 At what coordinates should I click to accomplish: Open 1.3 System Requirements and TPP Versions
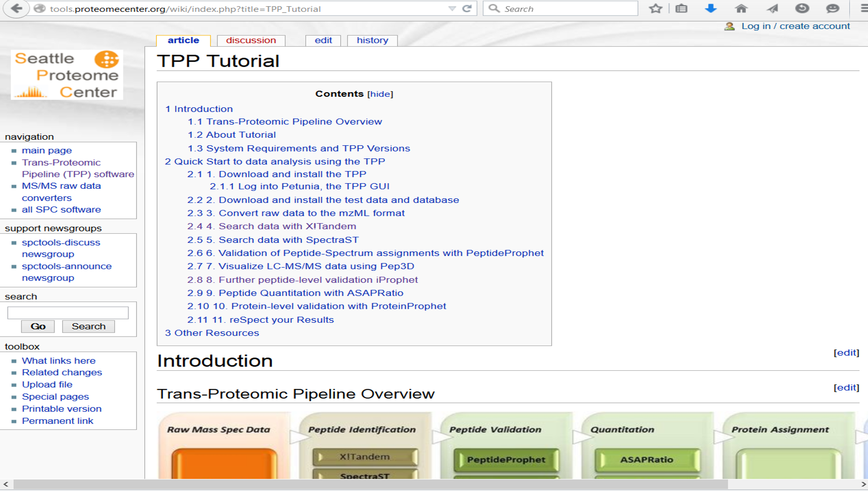298,148
